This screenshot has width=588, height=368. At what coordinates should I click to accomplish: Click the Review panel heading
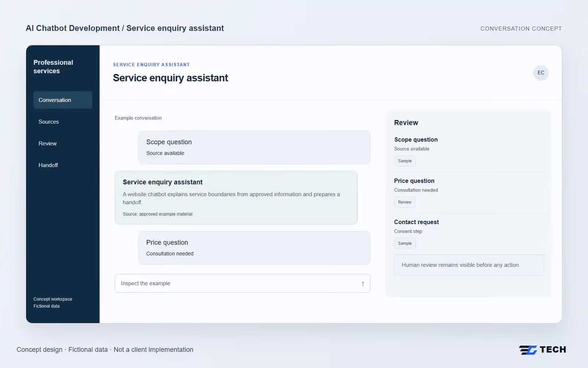click(406, 123)
